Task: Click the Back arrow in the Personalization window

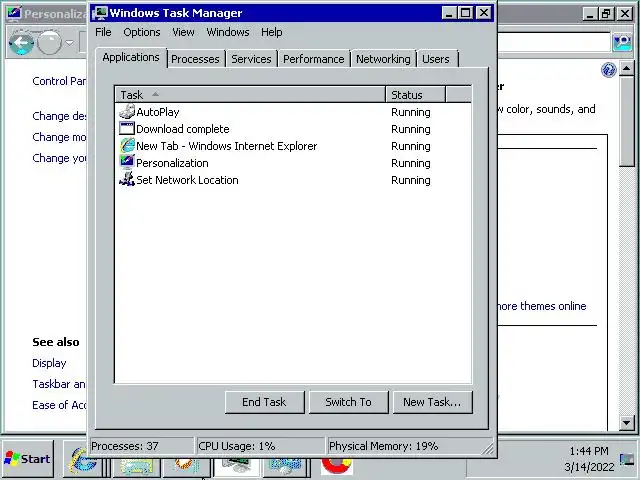Action: coord(22,42)
